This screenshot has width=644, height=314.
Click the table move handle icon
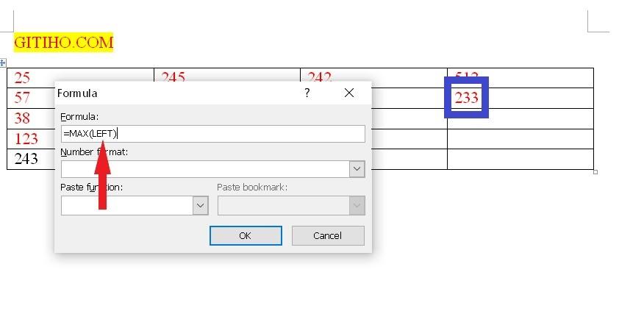tap(3, 63)
